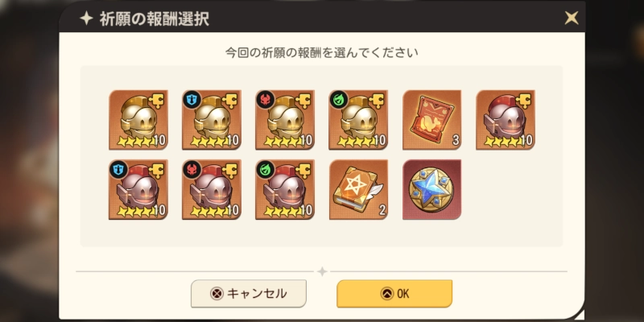The height and width of the screenshot is (322, 644).
Task: Click the キャンセル button
Action: (249, 294)
